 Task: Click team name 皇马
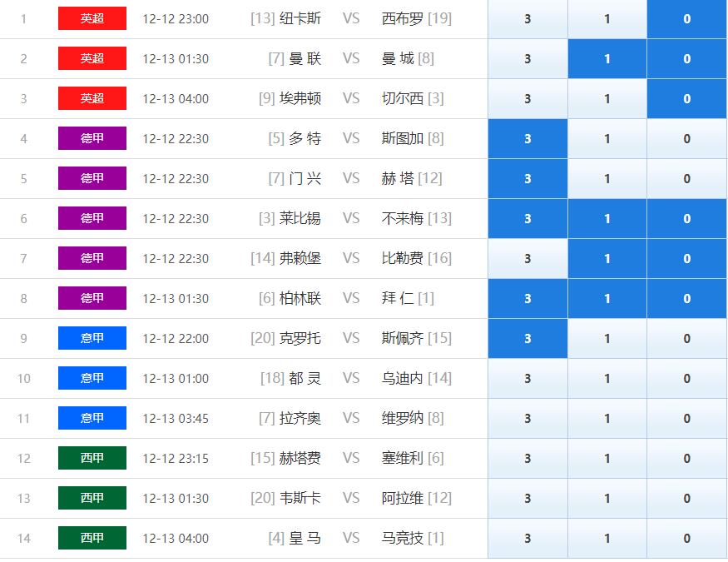pyautogui.click(x=305, y=538)
